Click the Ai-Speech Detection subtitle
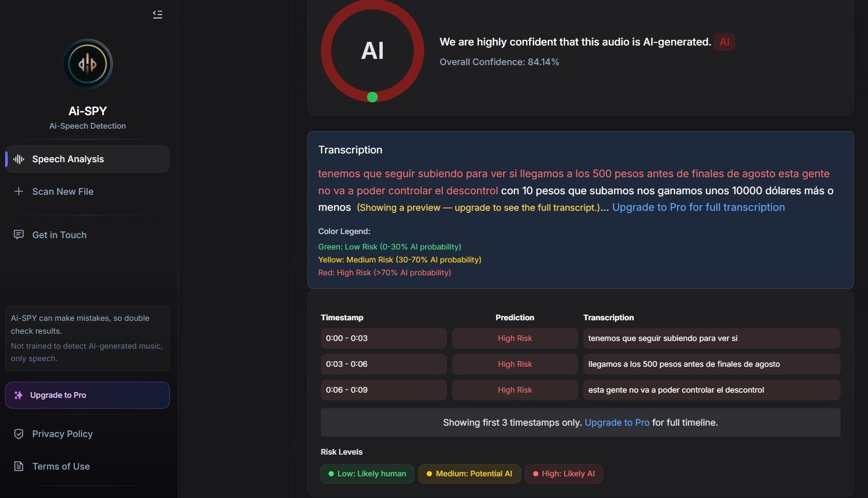The image size is (868, 498). coord(87,126)
